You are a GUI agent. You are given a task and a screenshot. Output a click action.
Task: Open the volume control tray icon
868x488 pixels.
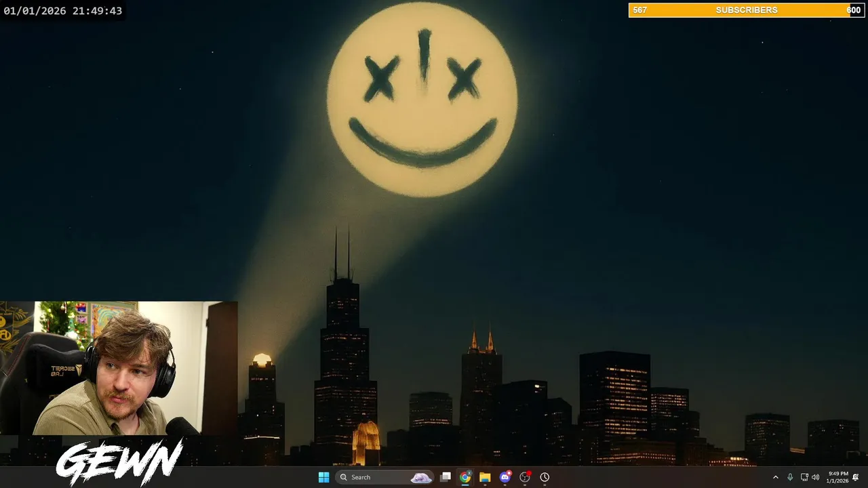(x=815, y=477)
